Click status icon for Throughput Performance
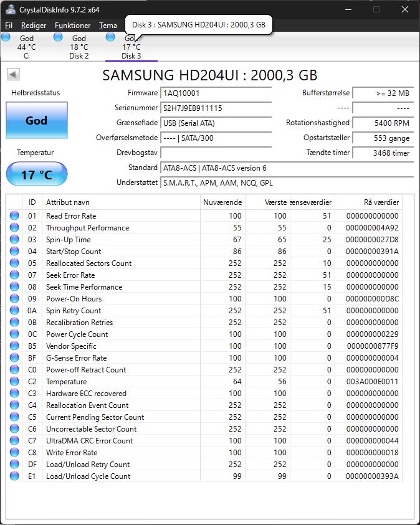The height and width of the screenshot is (525, 420). pyautogui.click(x=14, y=228)
